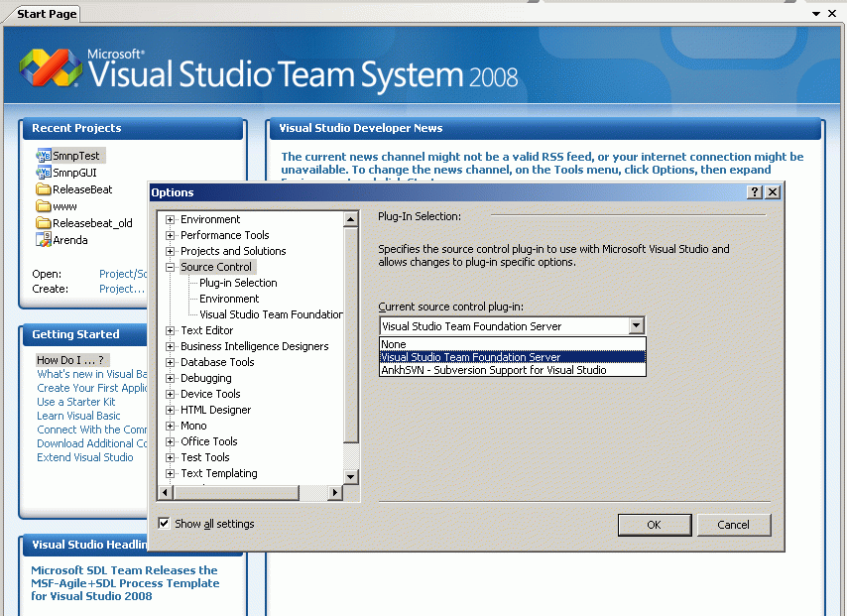
Task: Open the active files dropdown arrow near tab close
Action: pos(816,14)
